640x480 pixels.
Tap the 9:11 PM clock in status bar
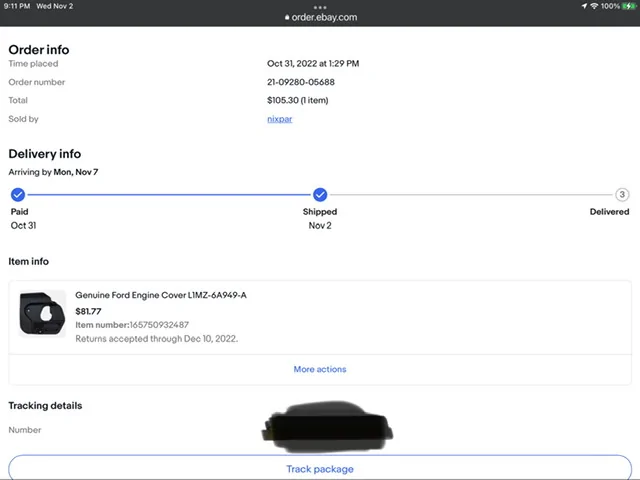tap(17, 6)
